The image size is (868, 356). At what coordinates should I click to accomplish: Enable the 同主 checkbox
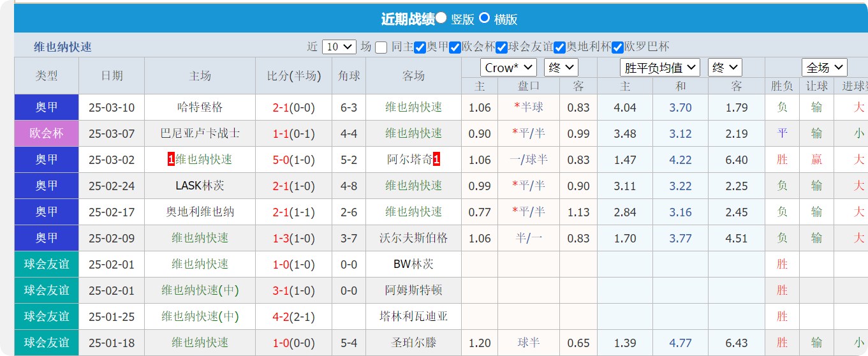[381, 47]
